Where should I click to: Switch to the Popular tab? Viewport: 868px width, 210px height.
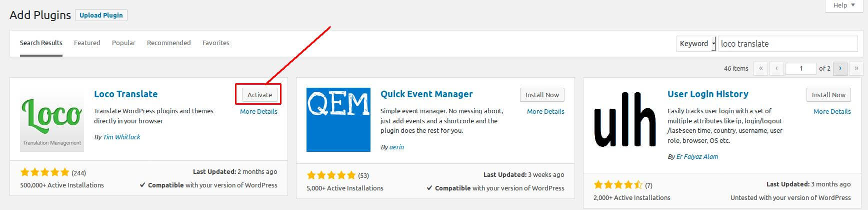pyautogui.click(x=123, y=43)
